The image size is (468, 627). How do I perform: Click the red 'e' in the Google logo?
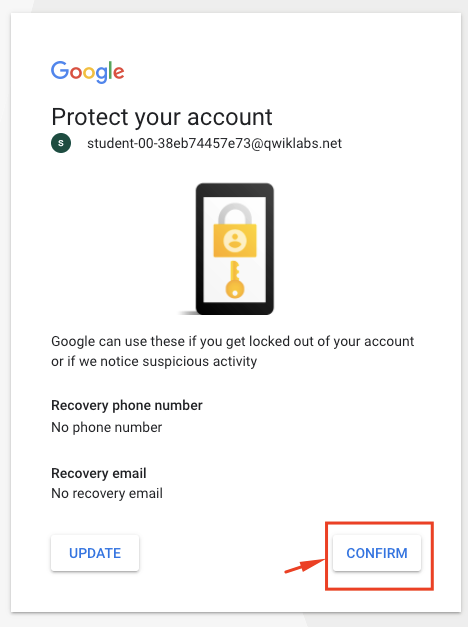(x=119, y=73)
